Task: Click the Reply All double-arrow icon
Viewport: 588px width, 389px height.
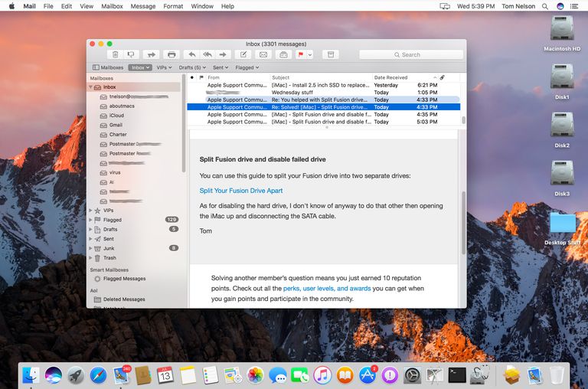Action: point(207,54)
